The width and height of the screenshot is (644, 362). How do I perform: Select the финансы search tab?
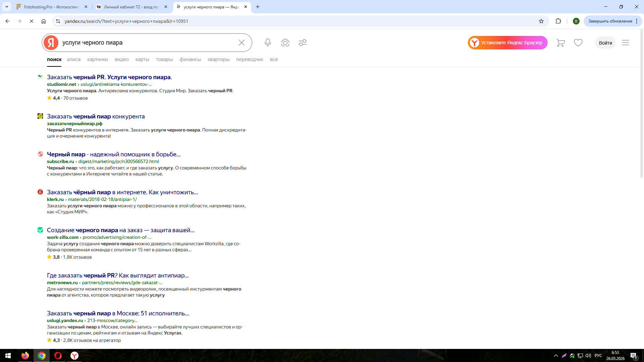(x=190, y=59)
